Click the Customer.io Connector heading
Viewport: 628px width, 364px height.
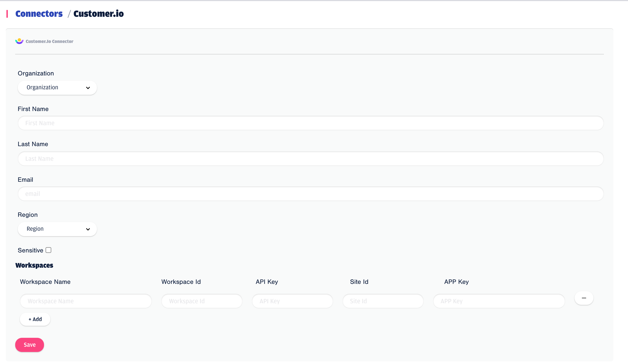click(x=49, y=41)
